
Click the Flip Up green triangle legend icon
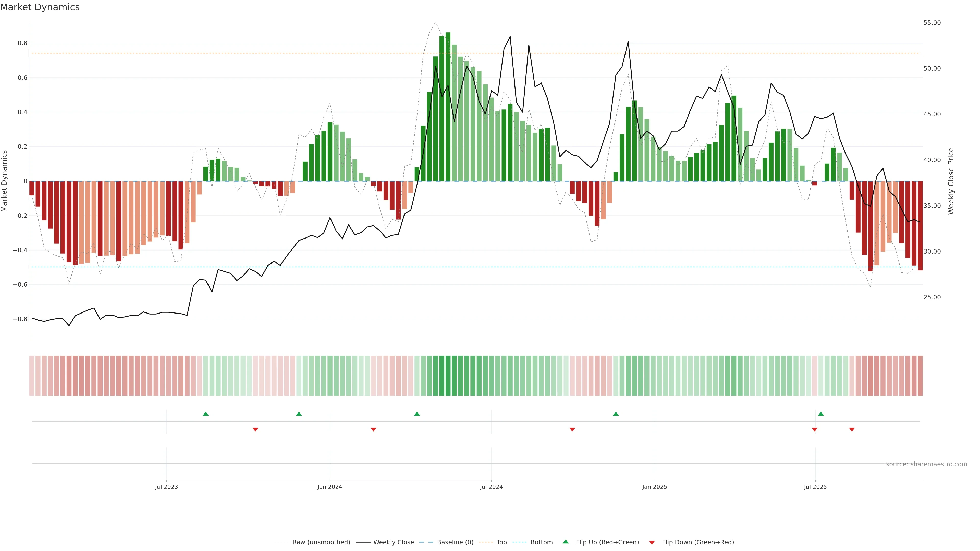(x=565, y=542)
